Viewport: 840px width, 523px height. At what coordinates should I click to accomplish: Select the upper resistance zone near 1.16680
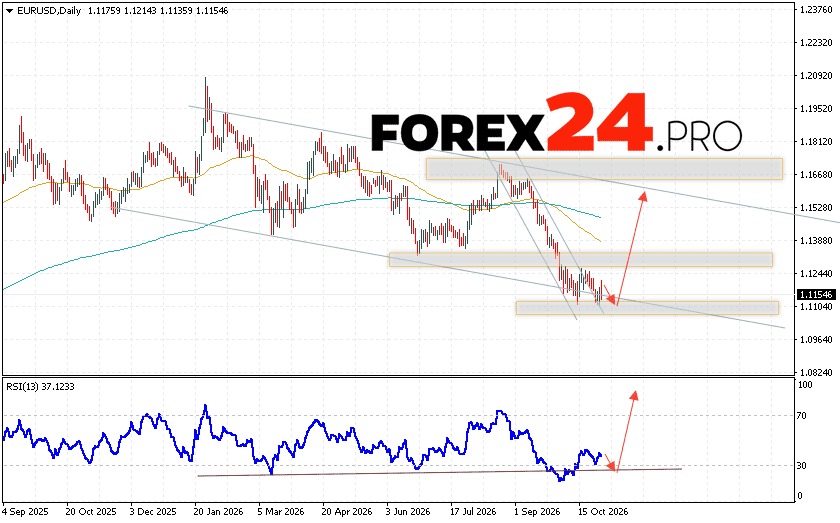pyautogui.click(x=604, y=169)
